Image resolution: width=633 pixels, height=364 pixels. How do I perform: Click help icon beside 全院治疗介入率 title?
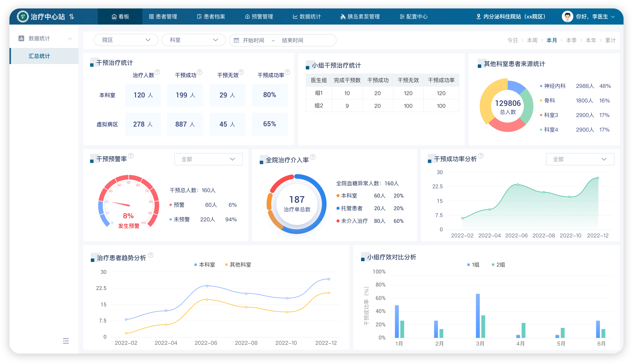click(313, 157)
